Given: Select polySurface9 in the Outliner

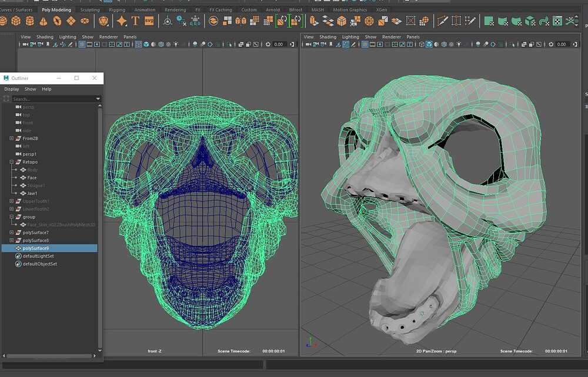Looking at the screenshot, I should [x=49, y=248].
